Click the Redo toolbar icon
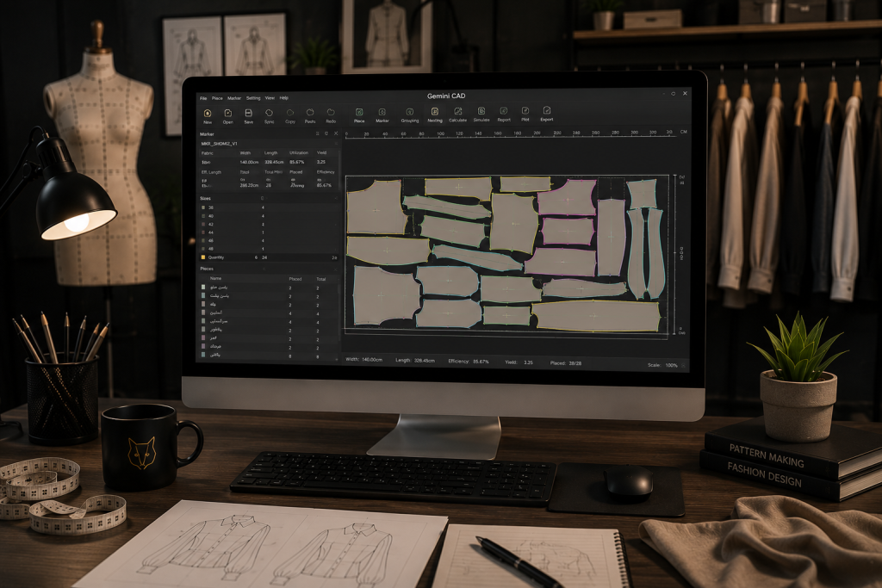882x588 pixels. point(331,113)
